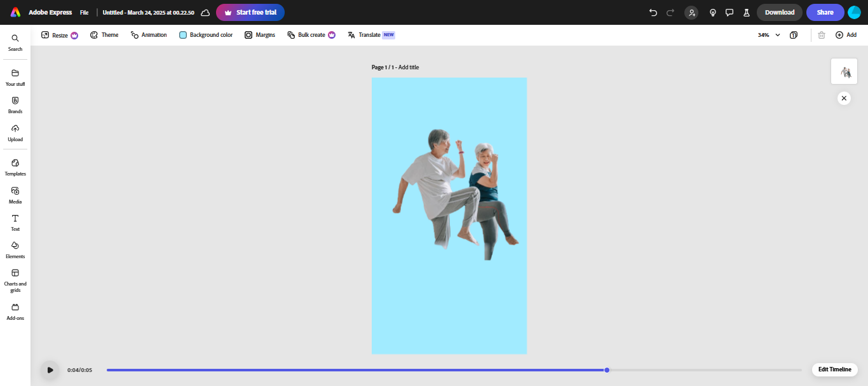Open the beaker labs icon
This screenshot has width=868, height=386.
pos(747,12)
